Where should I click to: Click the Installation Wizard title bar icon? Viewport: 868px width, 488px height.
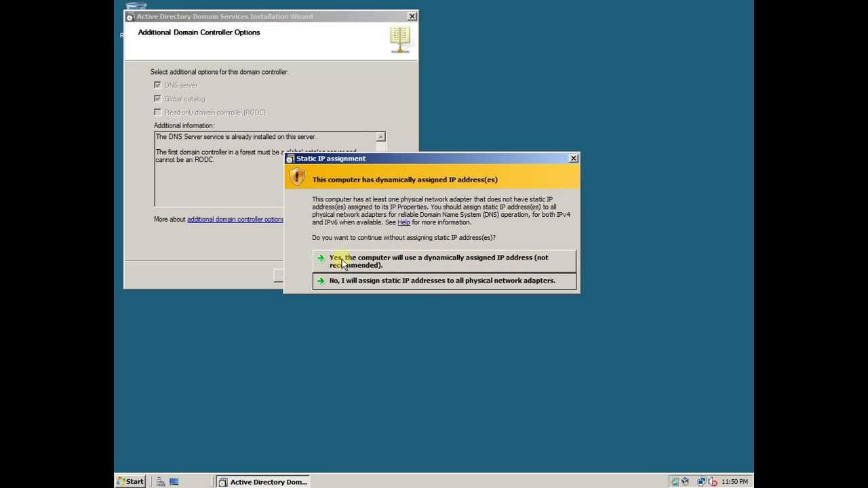130,17
